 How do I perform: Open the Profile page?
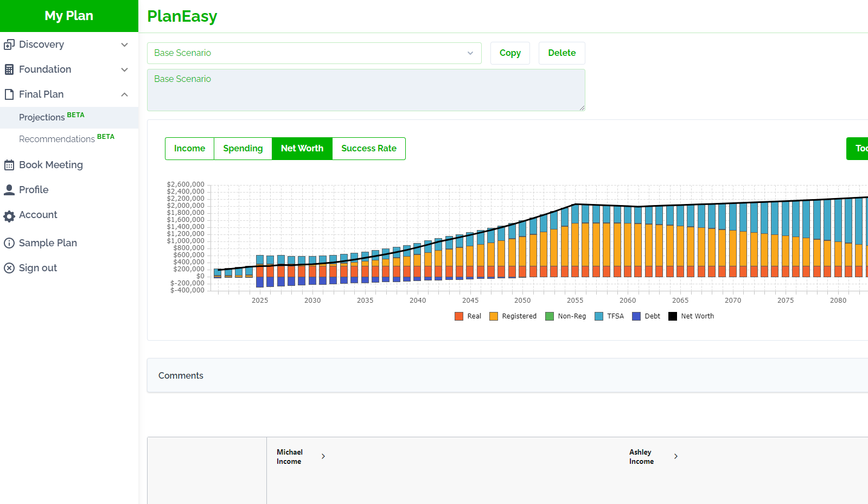tap(34, 190)
